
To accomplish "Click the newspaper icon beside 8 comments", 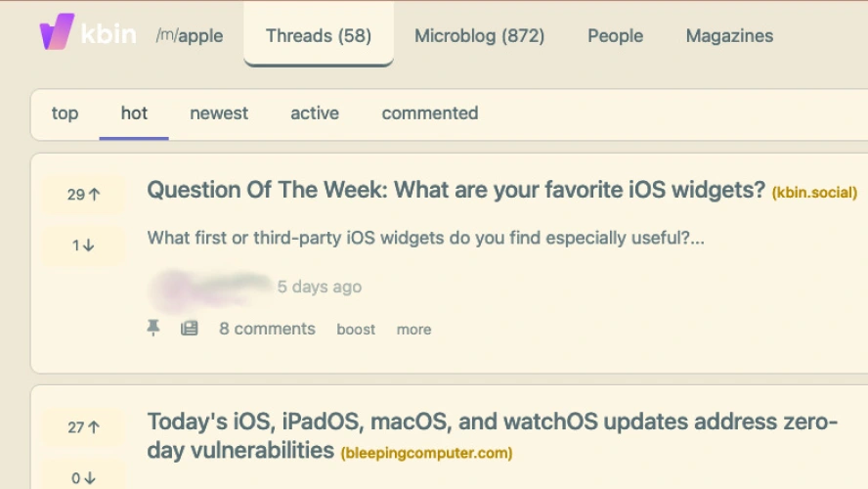I will (190, 329).
